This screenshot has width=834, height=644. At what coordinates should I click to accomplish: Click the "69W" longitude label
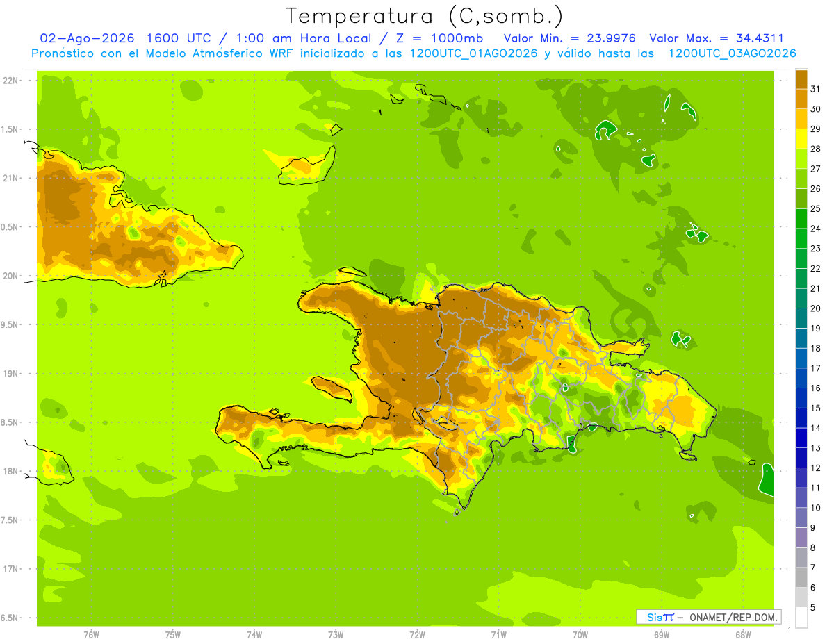tap(662, 635)
